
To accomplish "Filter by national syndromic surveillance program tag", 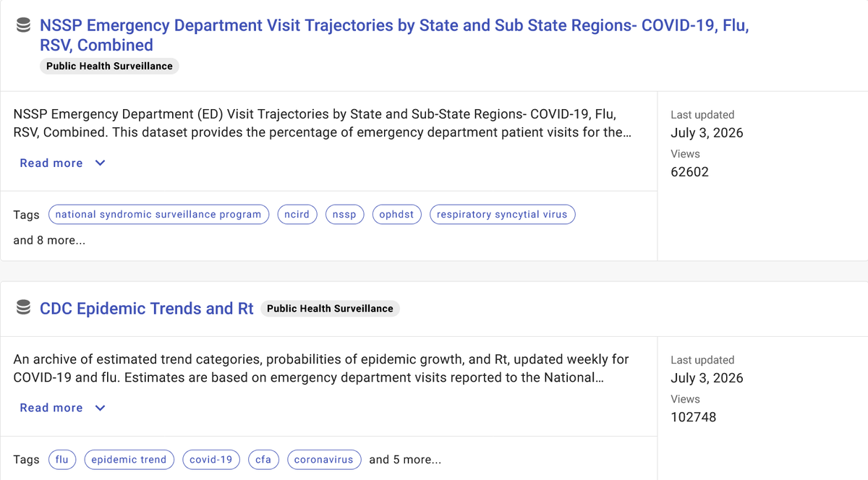I will (x=158, y=215).
